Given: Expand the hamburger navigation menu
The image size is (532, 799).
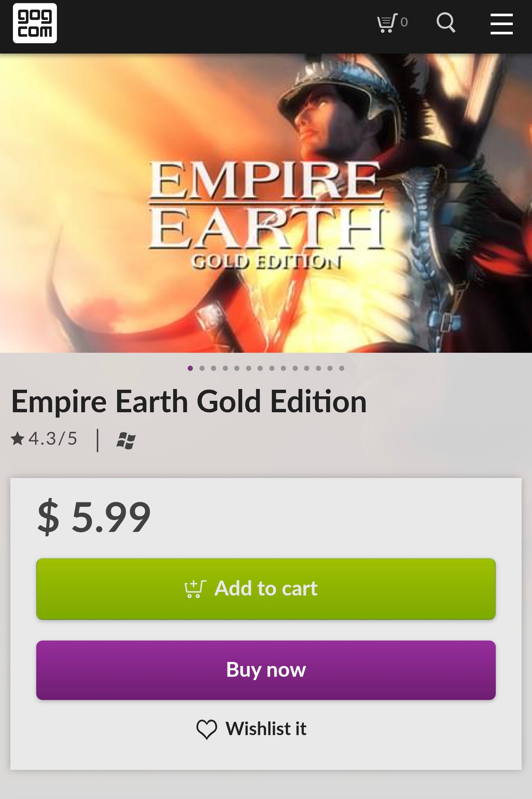Looking at the screenshot, I should coord(501,24).
